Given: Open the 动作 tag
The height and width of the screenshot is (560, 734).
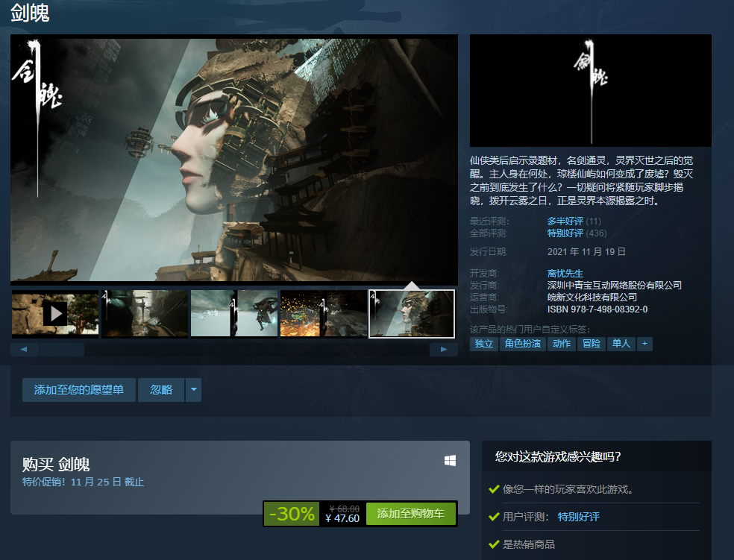Looking at the screenshot, I should pos(561,344).
